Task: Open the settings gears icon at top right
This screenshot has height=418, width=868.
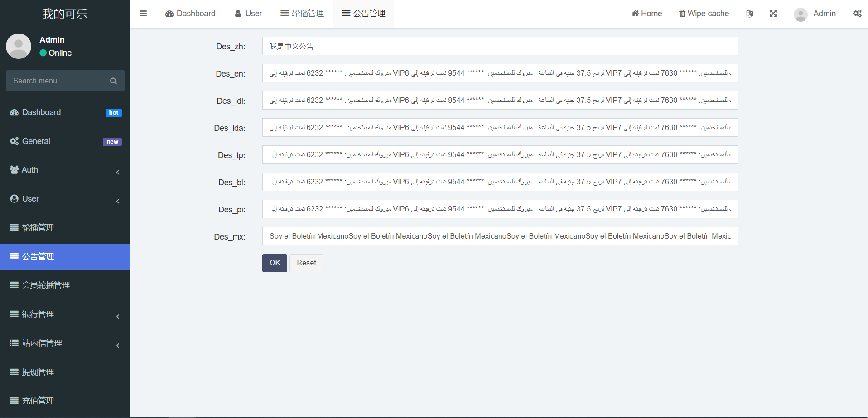Action: tap(857, 14)
